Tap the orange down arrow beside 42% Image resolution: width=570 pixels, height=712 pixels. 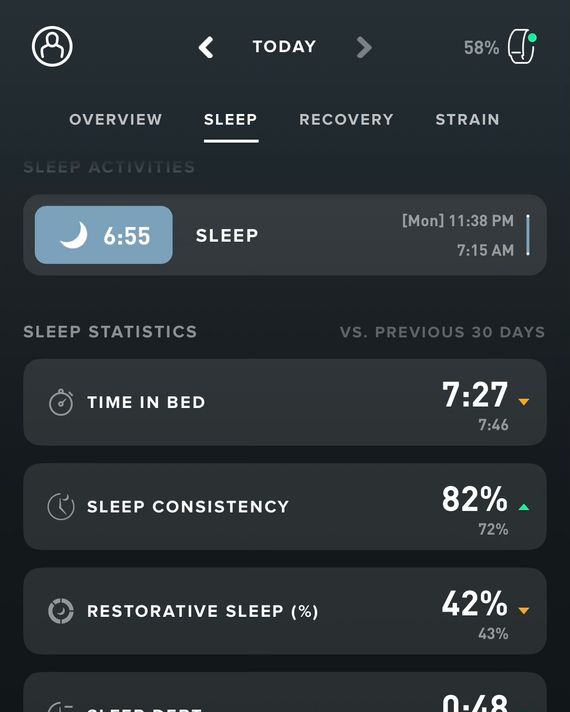click(524, 611)
